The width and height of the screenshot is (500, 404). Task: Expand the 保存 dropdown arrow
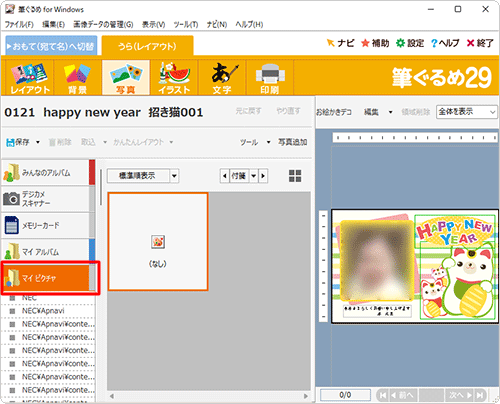[x=38, y=142]
